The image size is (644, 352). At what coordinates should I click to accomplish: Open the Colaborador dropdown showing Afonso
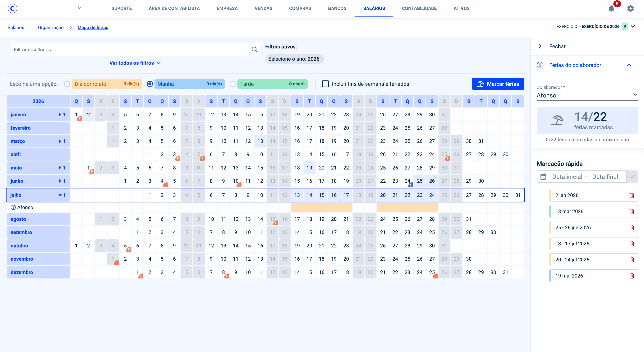click(x=587, y=95)
